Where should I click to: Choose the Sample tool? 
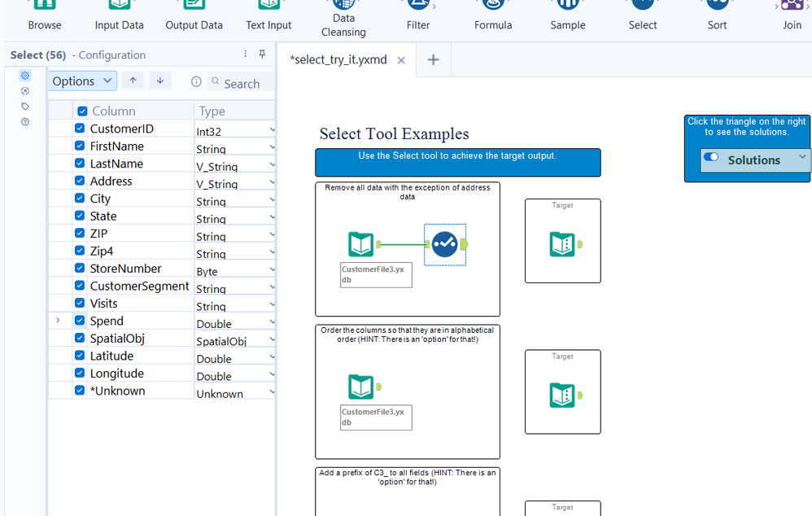coord(568,15)
